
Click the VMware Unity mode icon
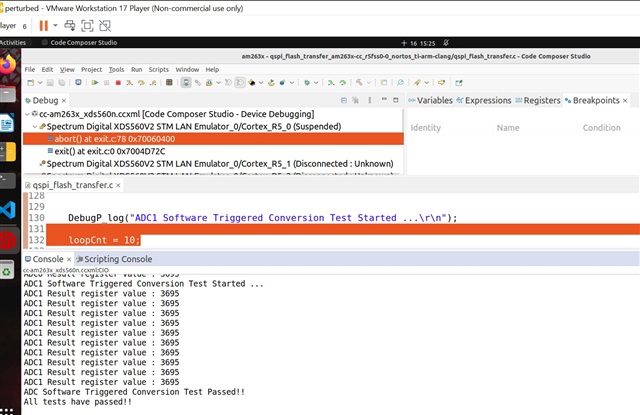point(105,26)
